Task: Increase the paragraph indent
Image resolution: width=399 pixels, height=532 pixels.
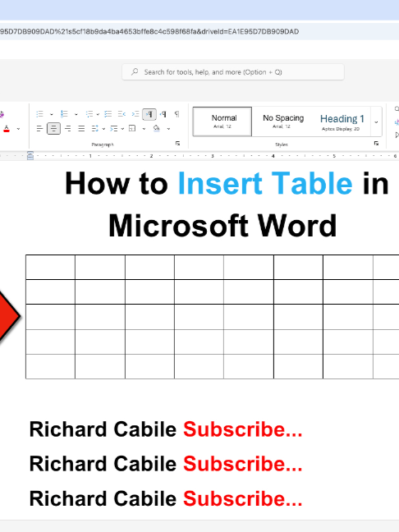Action: (x=135, y=114)
